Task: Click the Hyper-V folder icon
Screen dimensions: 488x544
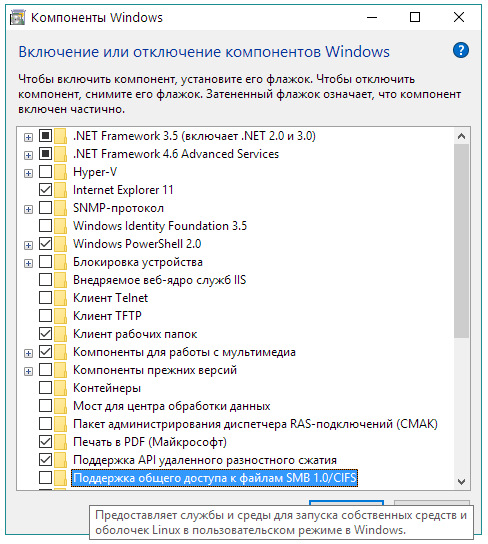Action: (x=60, y=172)
